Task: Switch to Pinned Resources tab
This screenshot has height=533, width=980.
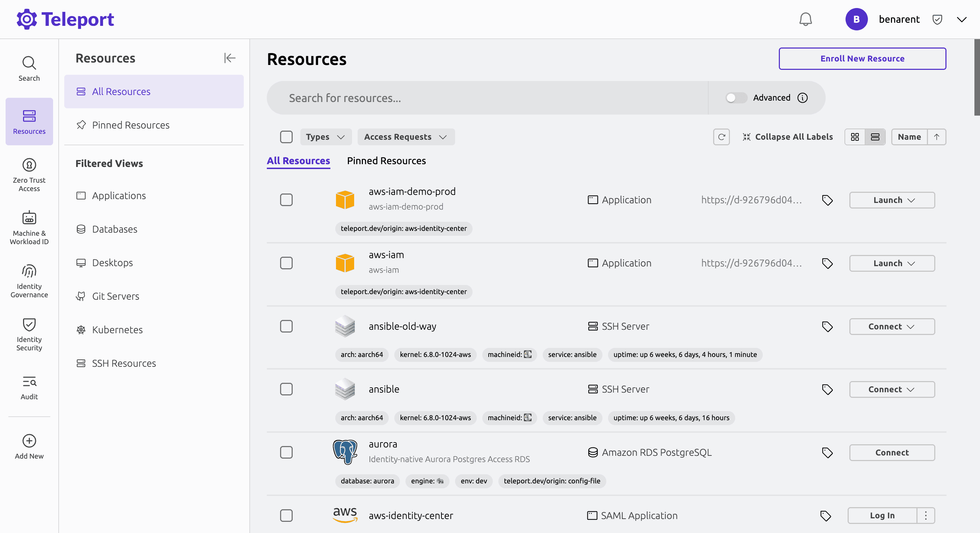Action: tap(386, 161)
